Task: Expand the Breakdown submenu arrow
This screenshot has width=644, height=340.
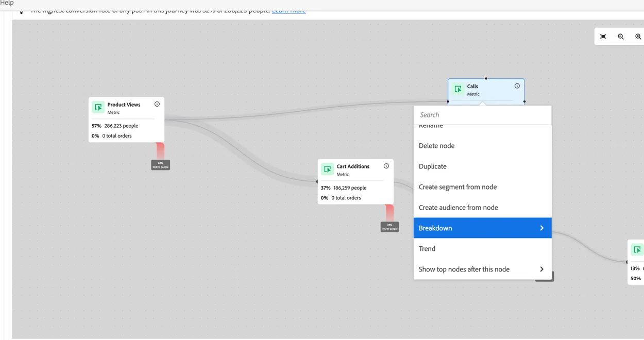Action: (541, 228)
